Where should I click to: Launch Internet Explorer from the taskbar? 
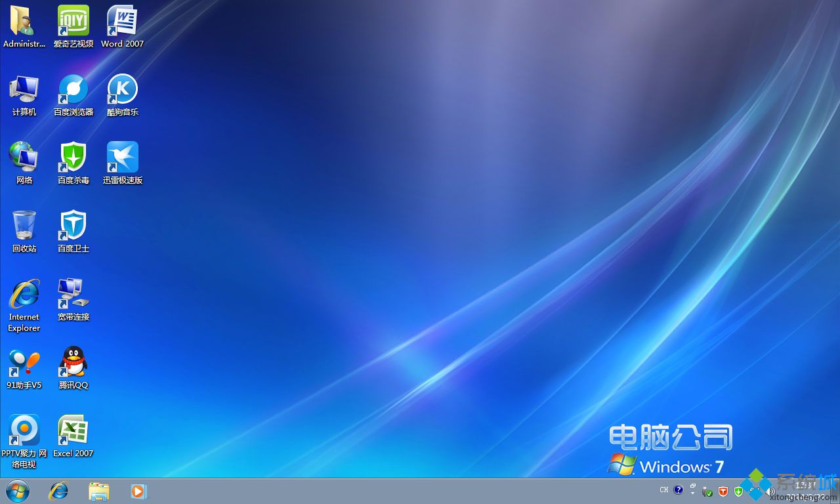(x=58, y=491)
